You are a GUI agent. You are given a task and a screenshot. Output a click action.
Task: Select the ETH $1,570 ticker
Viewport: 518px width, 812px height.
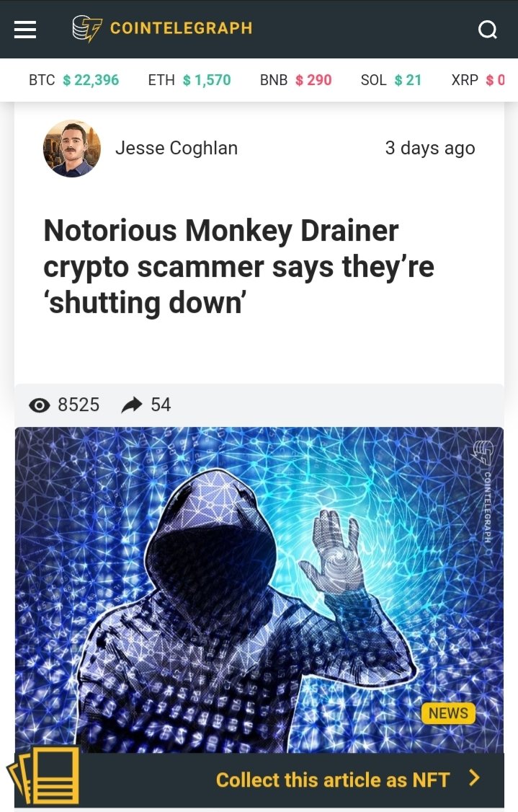click(189, 80)
